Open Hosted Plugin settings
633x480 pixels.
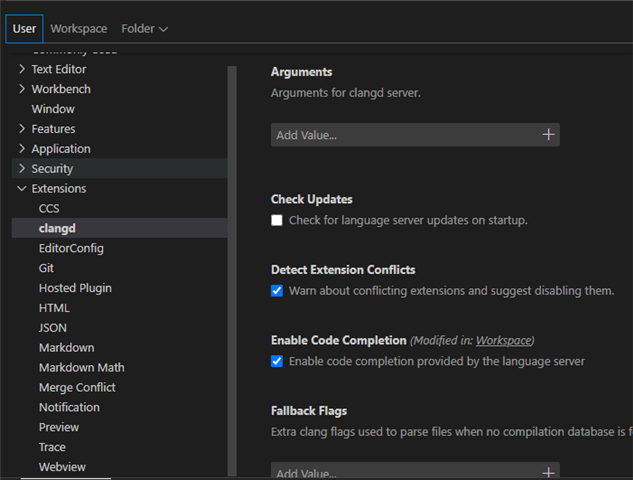75,288
